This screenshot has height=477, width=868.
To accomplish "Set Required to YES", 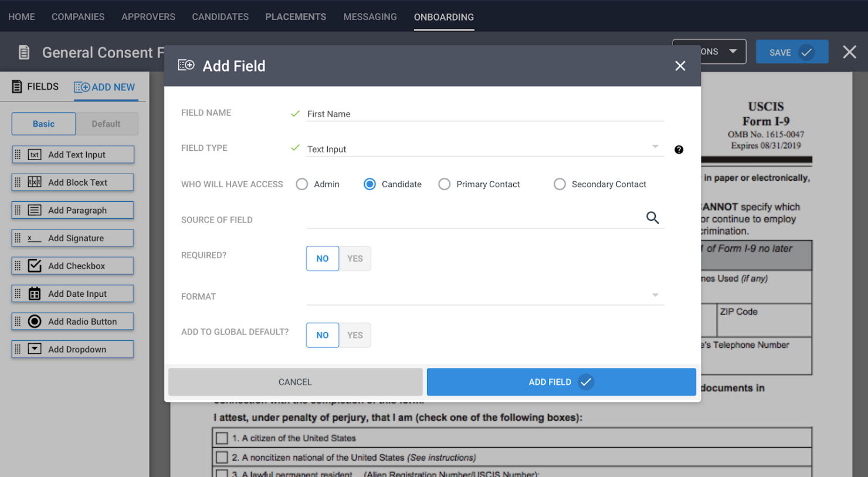I will (x=355, y=258).
